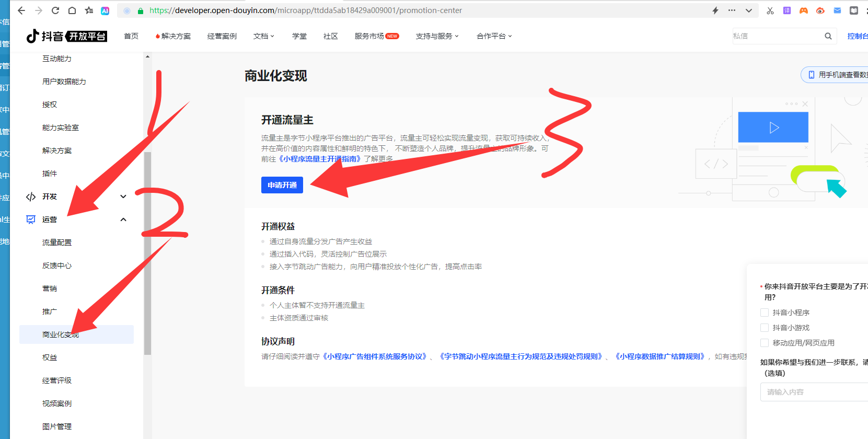Open the 服务市场 navigation item

(x=377, y=36)
